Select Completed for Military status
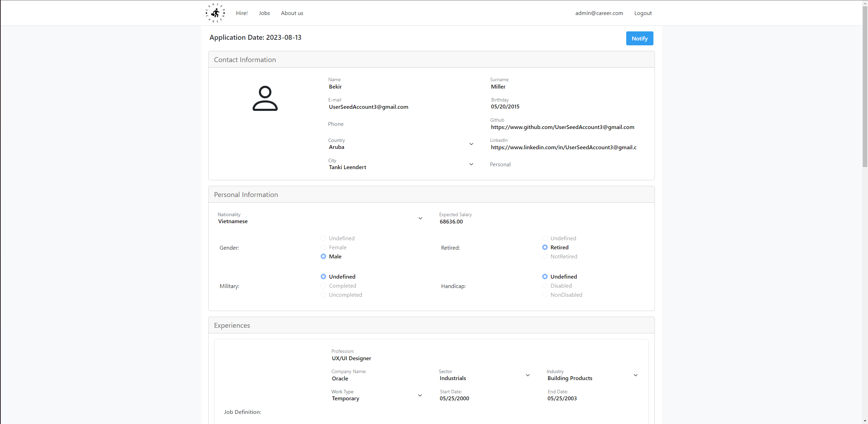Screen dimensions: 868x424 coord(323,286)
